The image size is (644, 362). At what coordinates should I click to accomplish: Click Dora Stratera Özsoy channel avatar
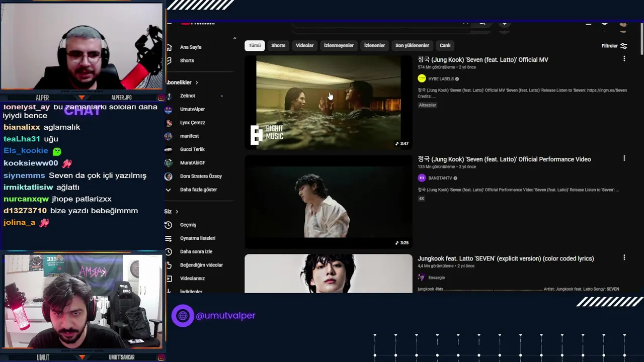(x=169, y=176)
